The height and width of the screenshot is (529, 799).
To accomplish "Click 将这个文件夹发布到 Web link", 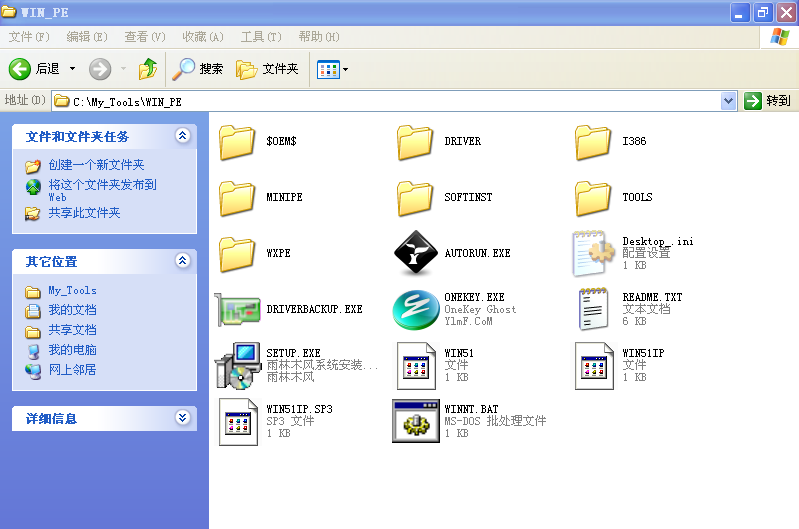I will click(x=102, y=190).
